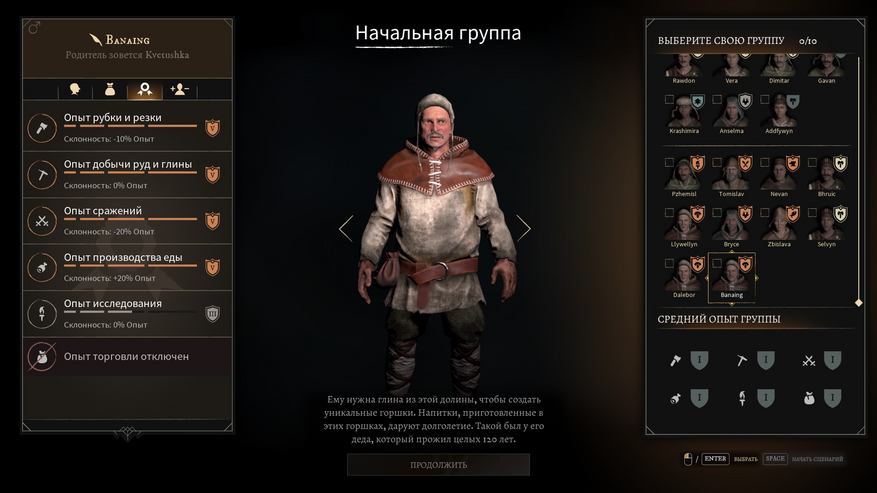
Task: Tick the checkbox for Krashimira
Action: click(x=669, y=100)
